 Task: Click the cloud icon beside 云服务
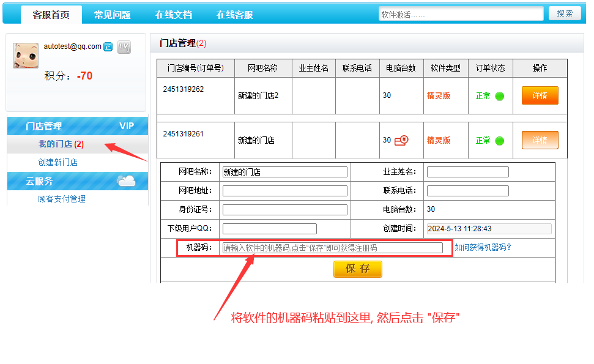tap(126, 180)
